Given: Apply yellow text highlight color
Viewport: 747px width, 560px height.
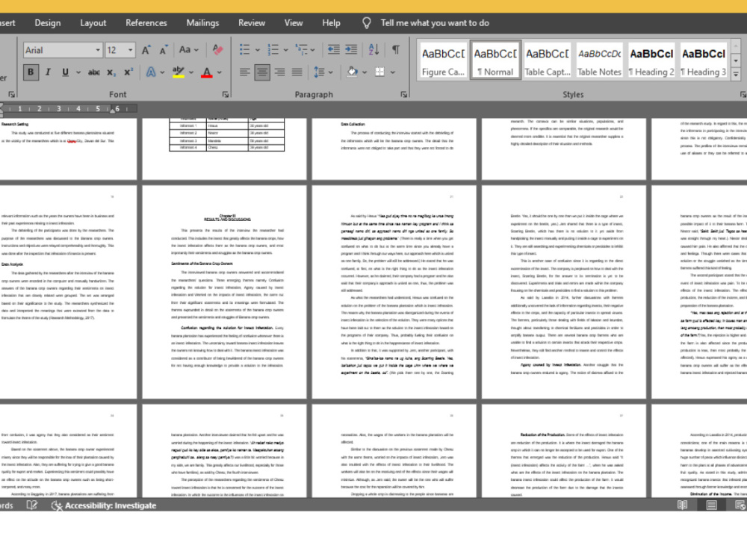Looking at the screenshot, I should tap(179, 72).
